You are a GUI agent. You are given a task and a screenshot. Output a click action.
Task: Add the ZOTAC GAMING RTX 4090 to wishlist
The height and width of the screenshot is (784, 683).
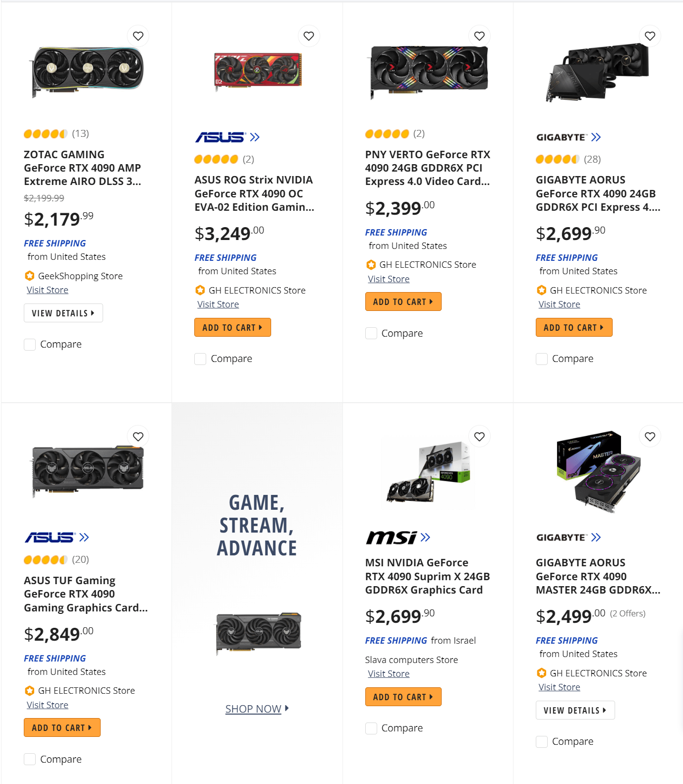click(138, 36)
